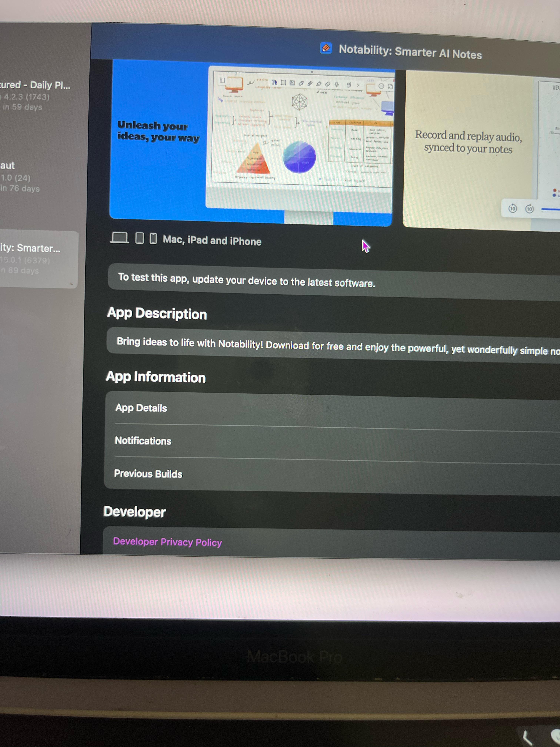This screenshot has height=747, width=560.
Task: Click 'Mac, iPad and iPhone' label
Action: pyautogui.click(x=212, y=240)
